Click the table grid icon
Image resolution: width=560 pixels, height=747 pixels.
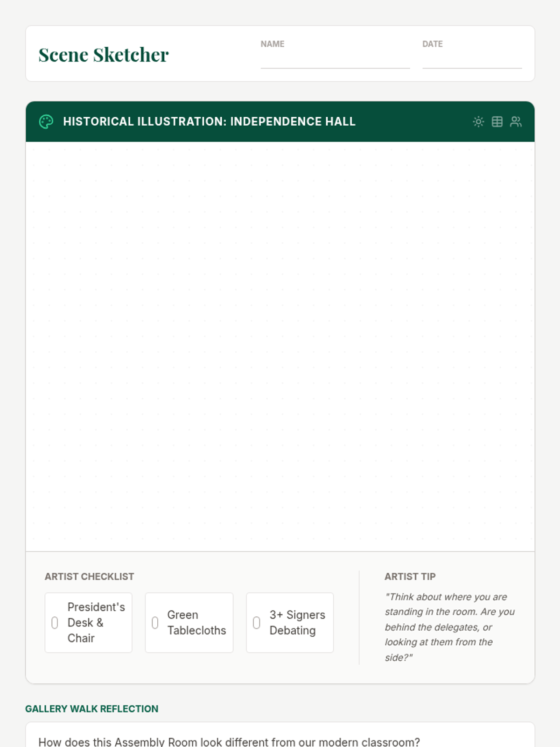coord(497,122)
